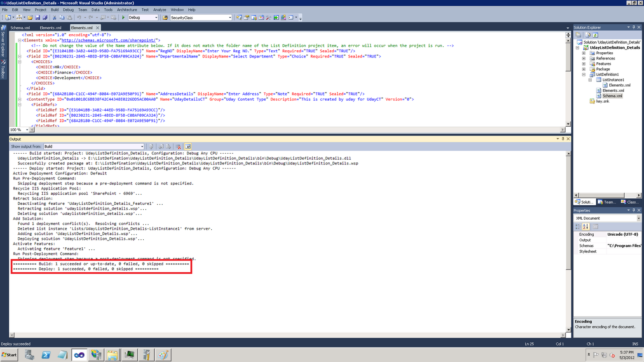Click the New Project toolbar icon

point(8,18)
